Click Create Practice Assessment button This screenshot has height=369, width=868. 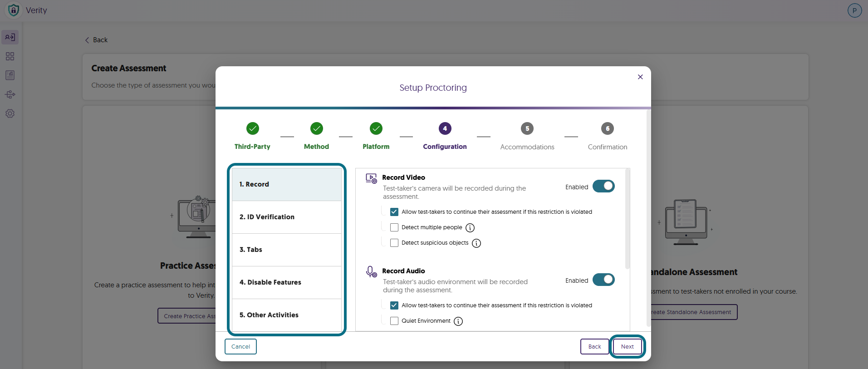(187, 316)
